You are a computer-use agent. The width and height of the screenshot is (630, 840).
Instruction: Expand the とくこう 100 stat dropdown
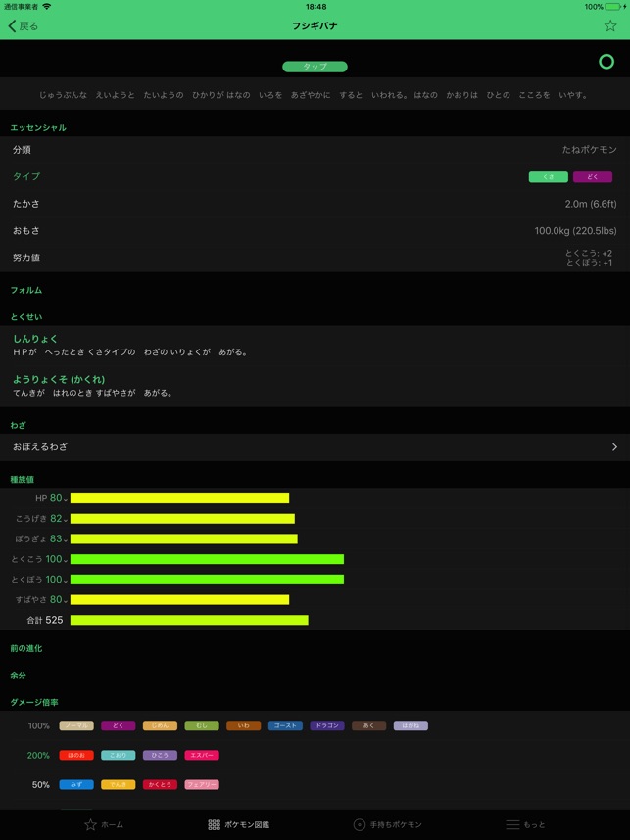[57, 559]
